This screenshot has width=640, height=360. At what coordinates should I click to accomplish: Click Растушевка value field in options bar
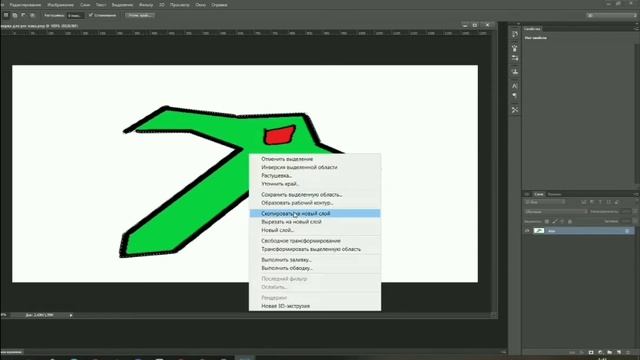tap(75, 16)
